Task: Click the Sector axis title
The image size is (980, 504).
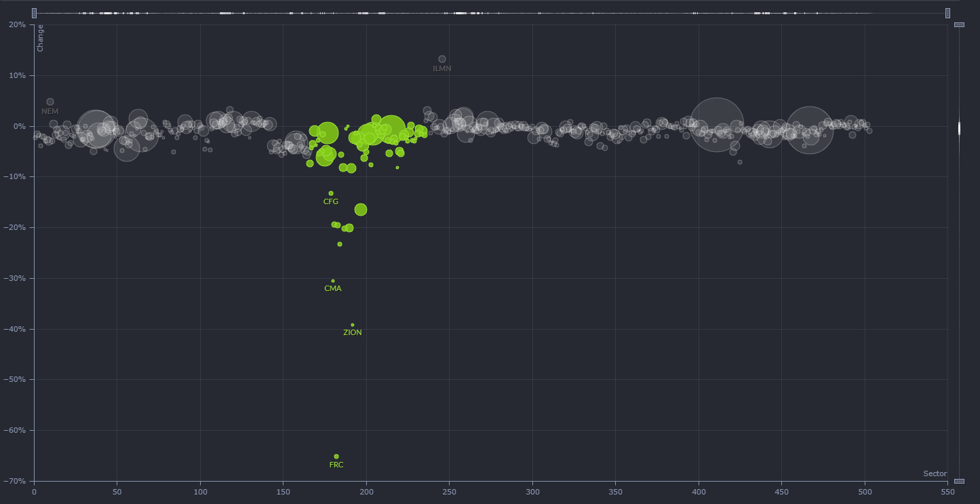Action: tap(934, 473)
